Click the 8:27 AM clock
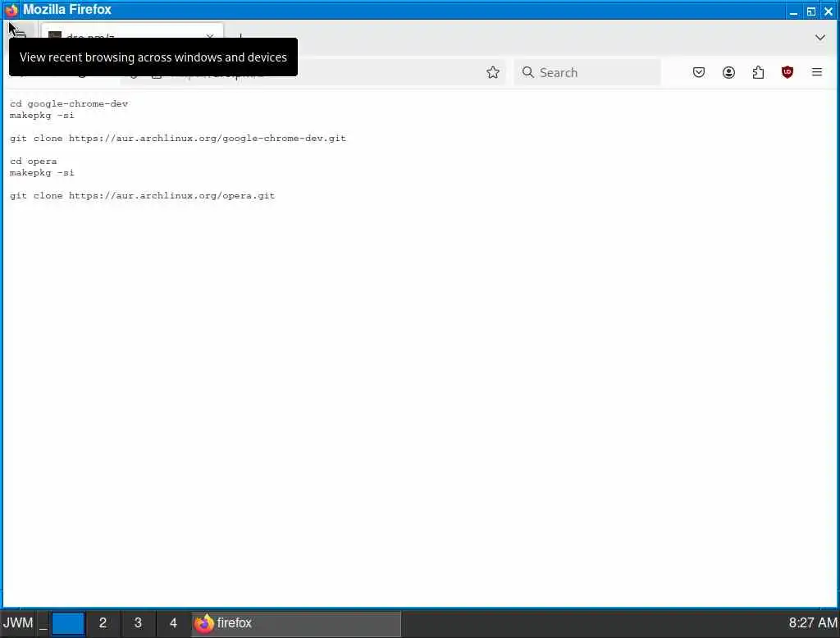Image resolution: width=840 pixels, height=638 pixels. tap(812, 622)
